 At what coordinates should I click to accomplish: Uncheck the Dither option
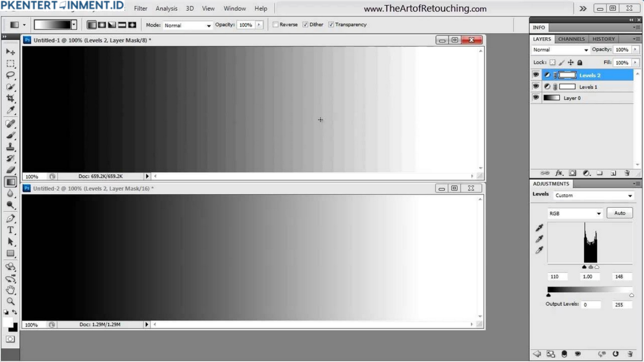(305, 25)
